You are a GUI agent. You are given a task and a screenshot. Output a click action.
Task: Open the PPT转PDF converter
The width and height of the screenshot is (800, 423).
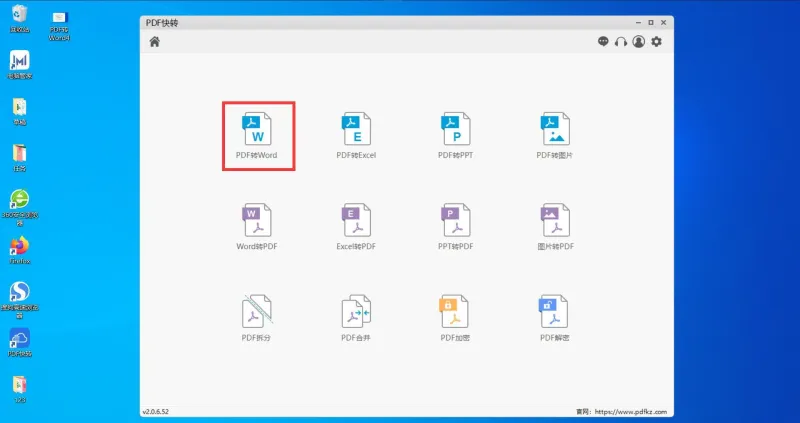click(456, 227)
